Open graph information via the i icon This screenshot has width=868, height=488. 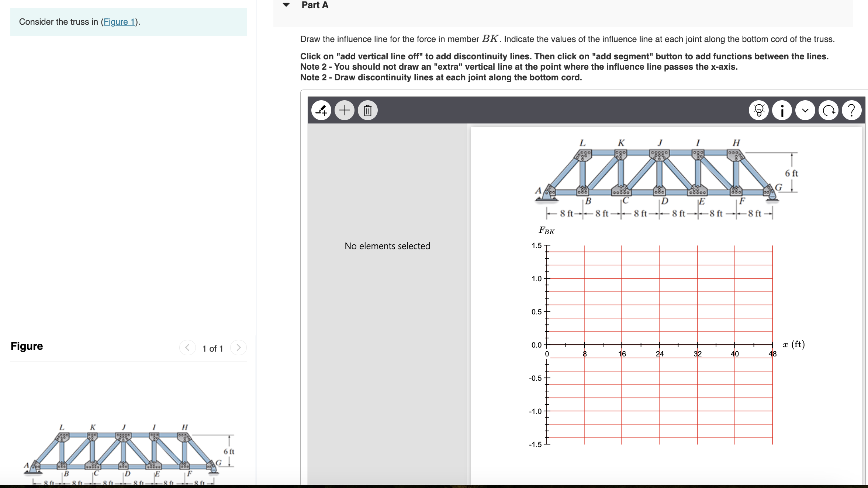pos(782,110)
